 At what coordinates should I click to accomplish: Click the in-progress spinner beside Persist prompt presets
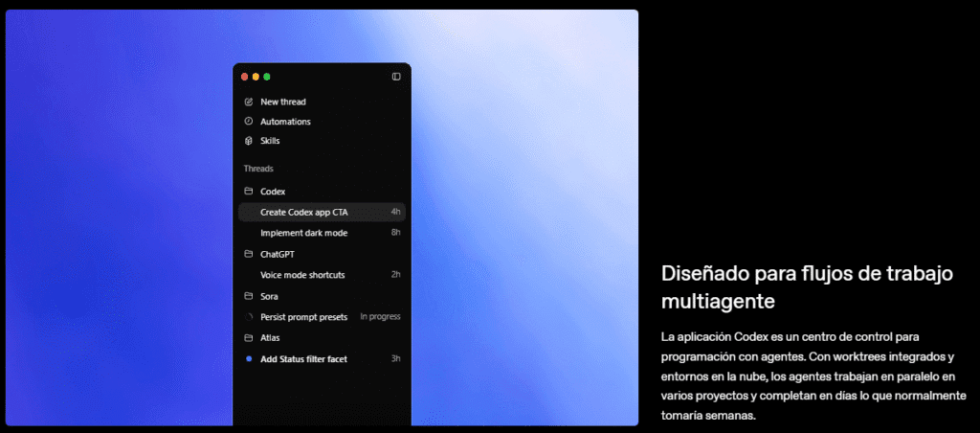249,317
